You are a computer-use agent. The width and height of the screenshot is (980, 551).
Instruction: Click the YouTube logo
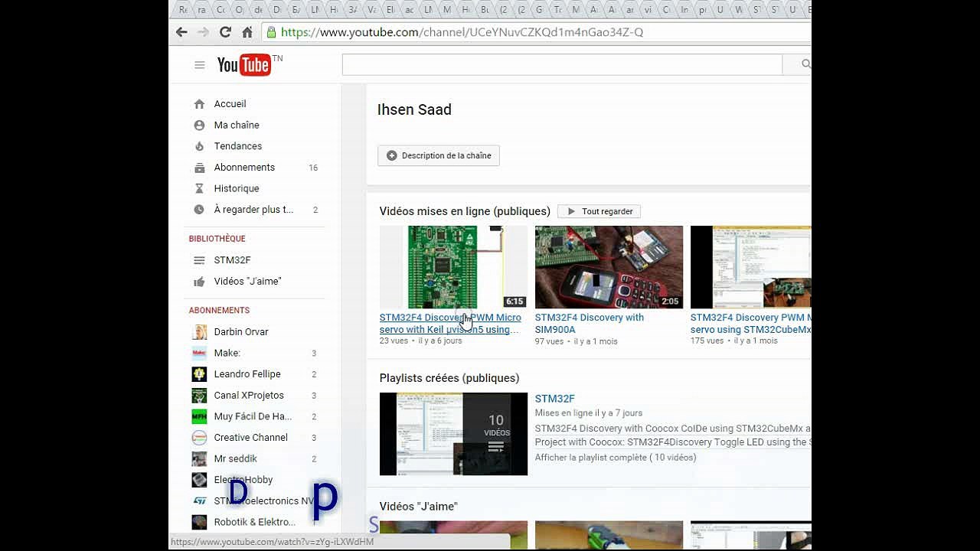(x=243, y=65)
